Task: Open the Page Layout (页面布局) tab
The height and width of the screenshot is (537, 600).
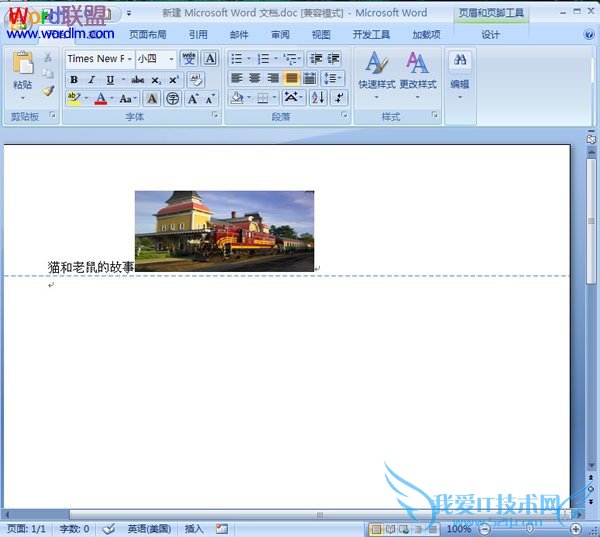Action: [x=148, y=35]
